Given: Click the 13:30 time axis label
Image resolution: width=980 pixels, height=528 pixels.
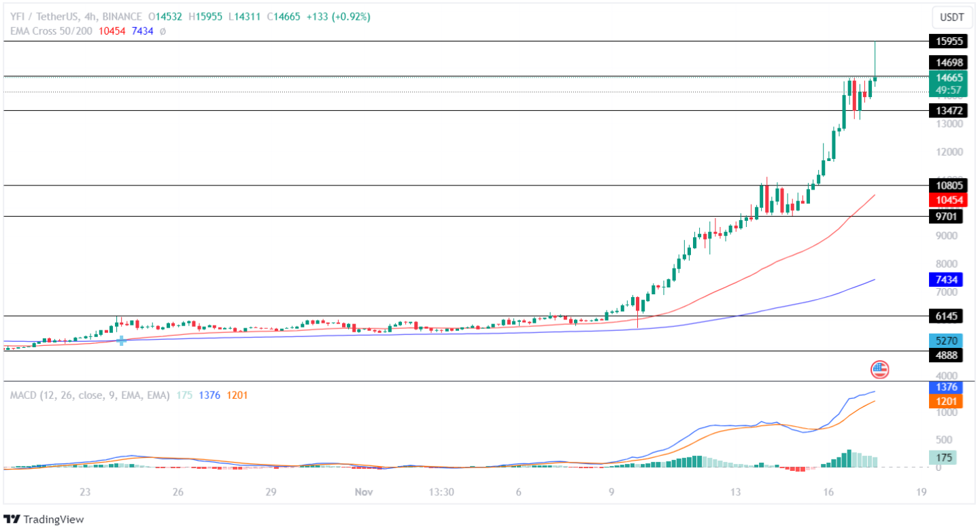Looking at the screenshot, I should pos(441,492).
